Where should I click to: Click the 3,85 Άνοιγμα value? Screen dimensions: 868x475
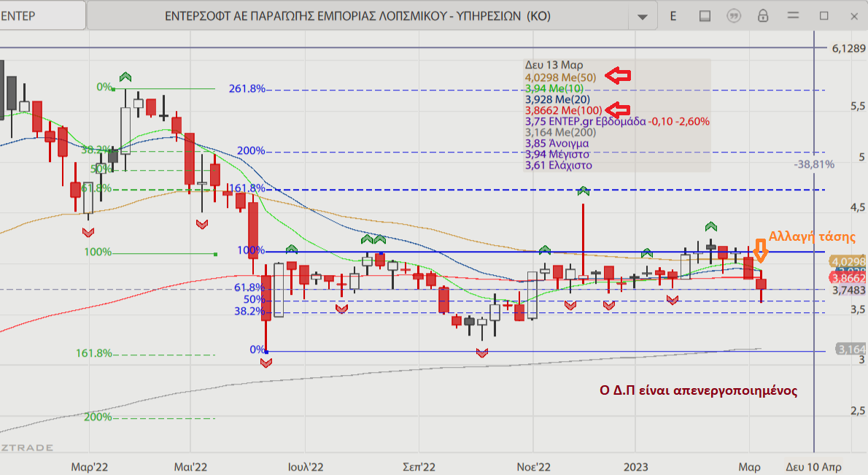[557, 144]
